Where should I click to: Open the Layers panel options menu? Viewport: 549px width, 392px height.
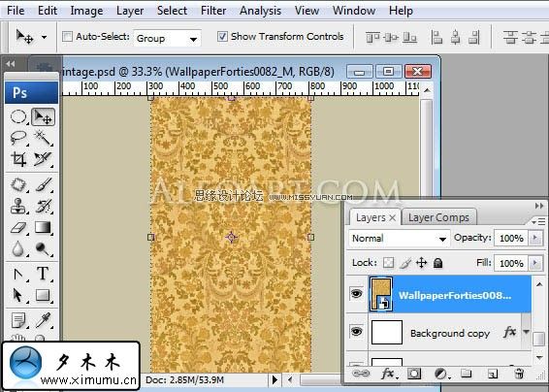point(538,222)
